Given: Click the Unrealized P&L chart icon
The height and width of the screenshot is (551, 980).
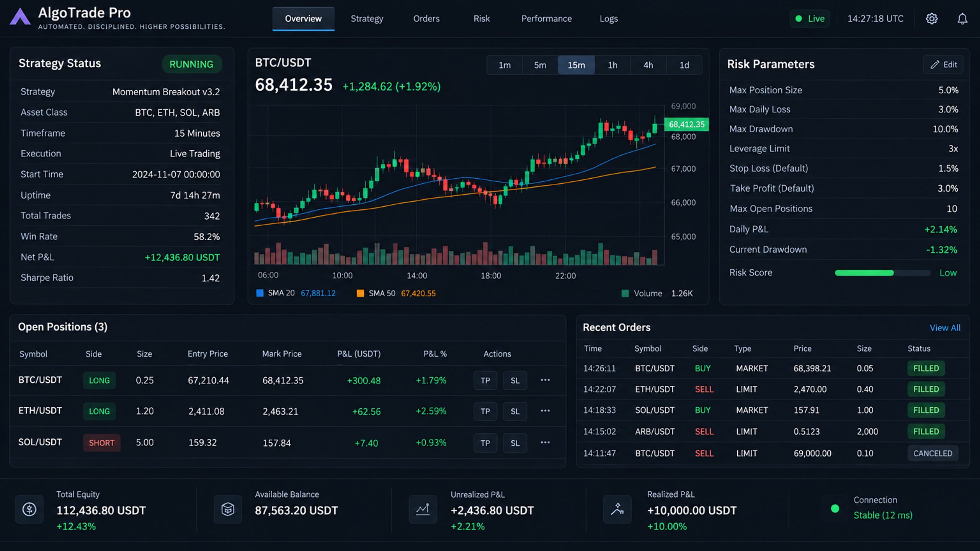Looking at the screenshot, I should coord(423,509).
